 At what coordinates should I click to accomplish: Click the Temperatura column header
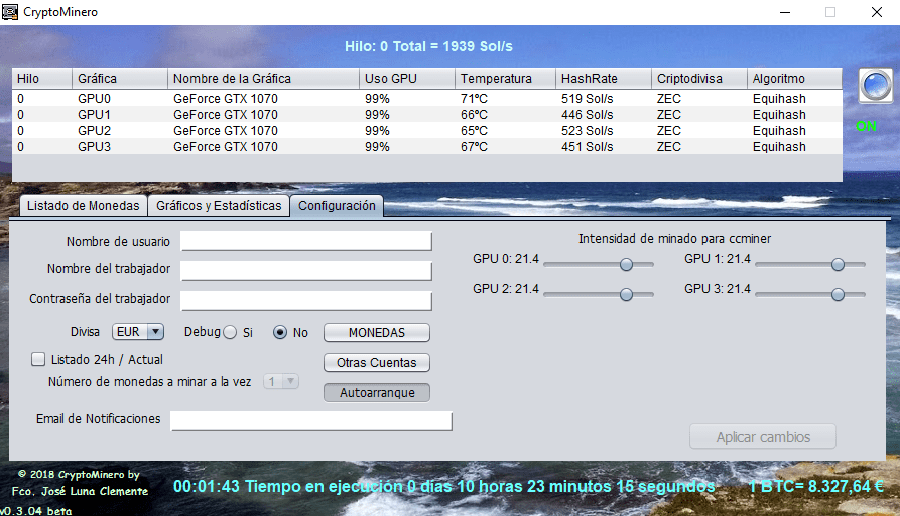coord(505,79)
